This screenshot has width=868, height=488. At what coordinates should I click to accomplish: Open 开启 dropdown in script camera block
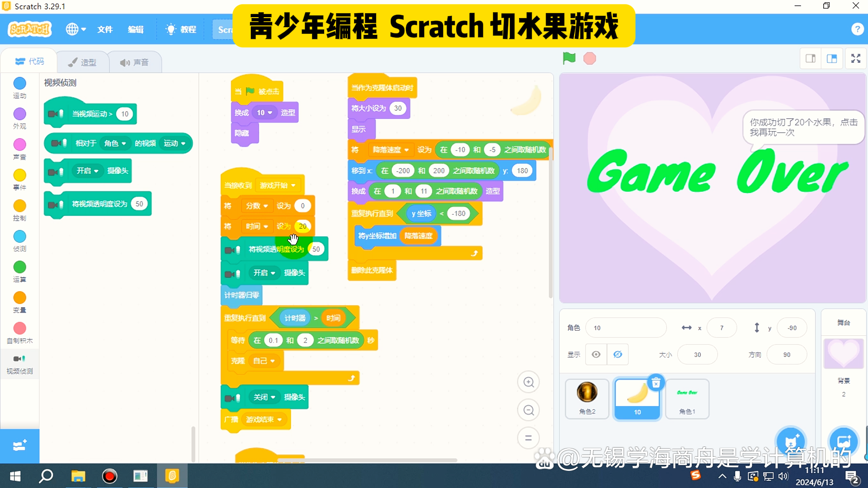click(264, 272)
